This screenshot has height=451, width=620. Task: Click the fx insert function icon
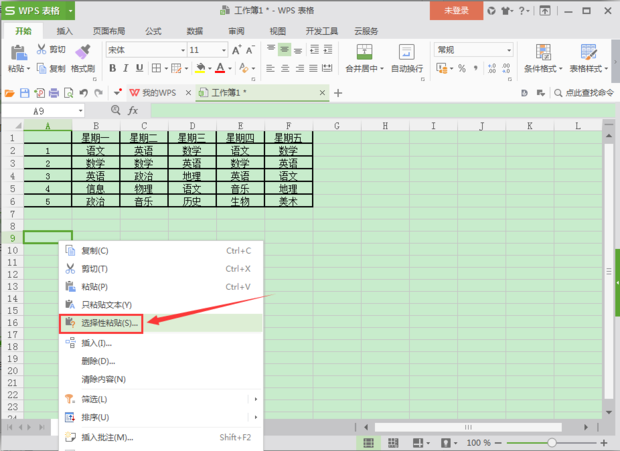pyautogui.click(x=133, y=111)
